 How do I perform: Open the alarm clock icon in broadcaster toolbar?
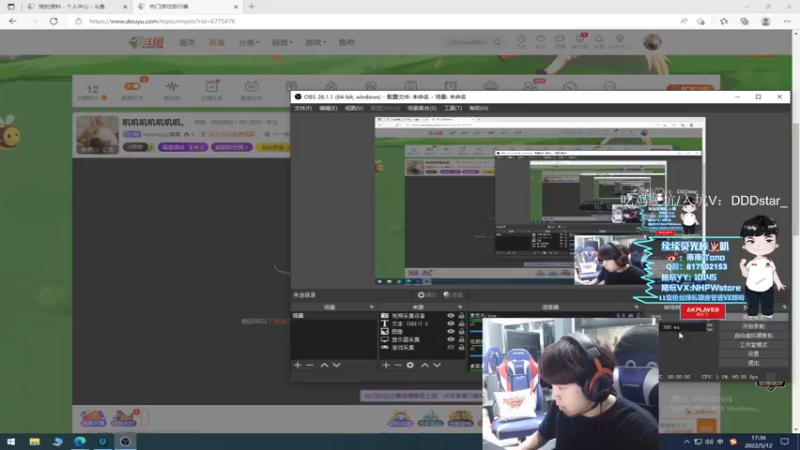[x=451, y=86]
